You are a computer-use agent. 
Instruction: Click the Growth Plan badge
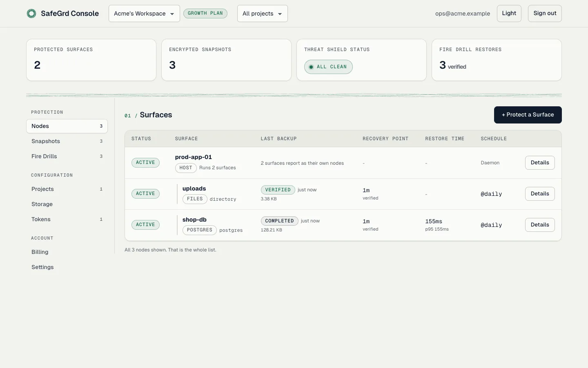[x=205, y=13]
